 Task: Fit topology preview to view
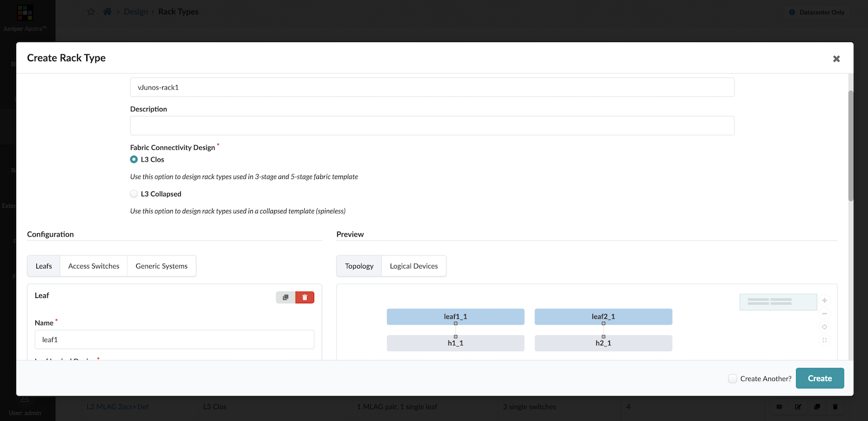pyautogui.click(x=824, y=340)
